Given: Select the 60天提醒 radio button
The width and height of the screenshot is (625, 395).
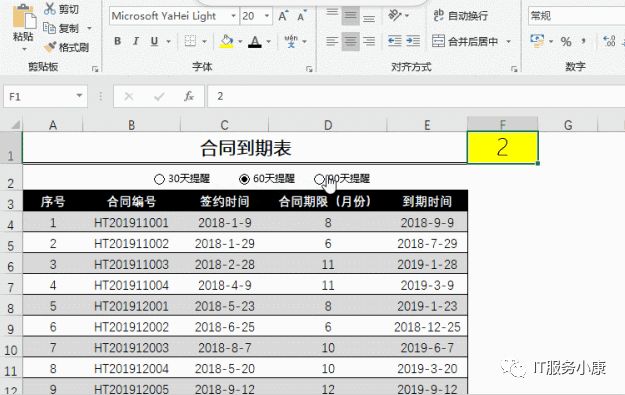Looking at the screenshot, I should [x=244, y=179].
